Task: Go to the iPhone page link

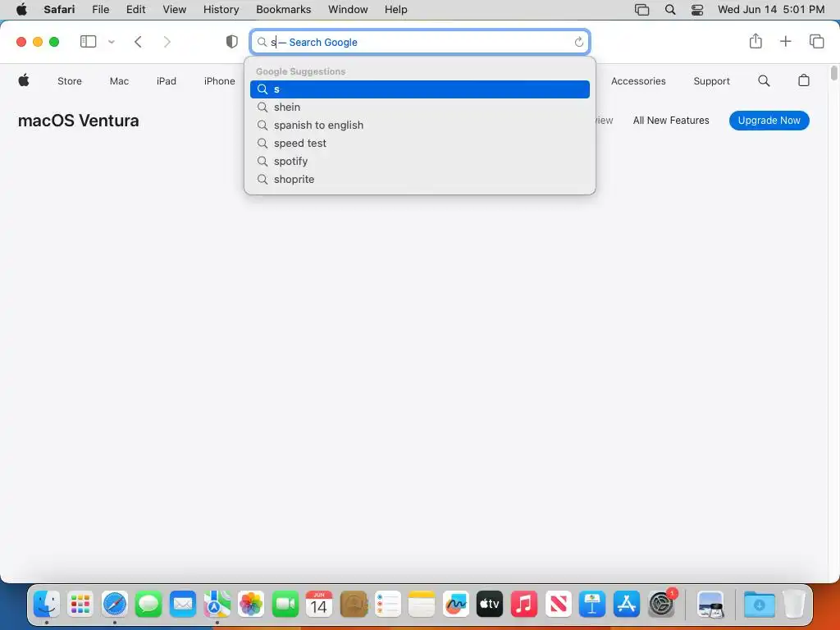Action: click(220, 81)
